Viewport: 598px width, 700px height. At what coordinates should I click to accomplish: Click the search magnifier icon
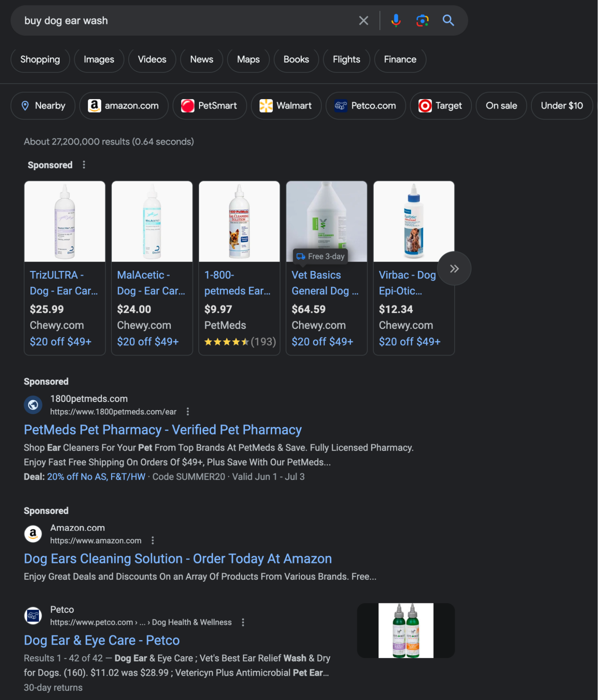coord(448,20)
